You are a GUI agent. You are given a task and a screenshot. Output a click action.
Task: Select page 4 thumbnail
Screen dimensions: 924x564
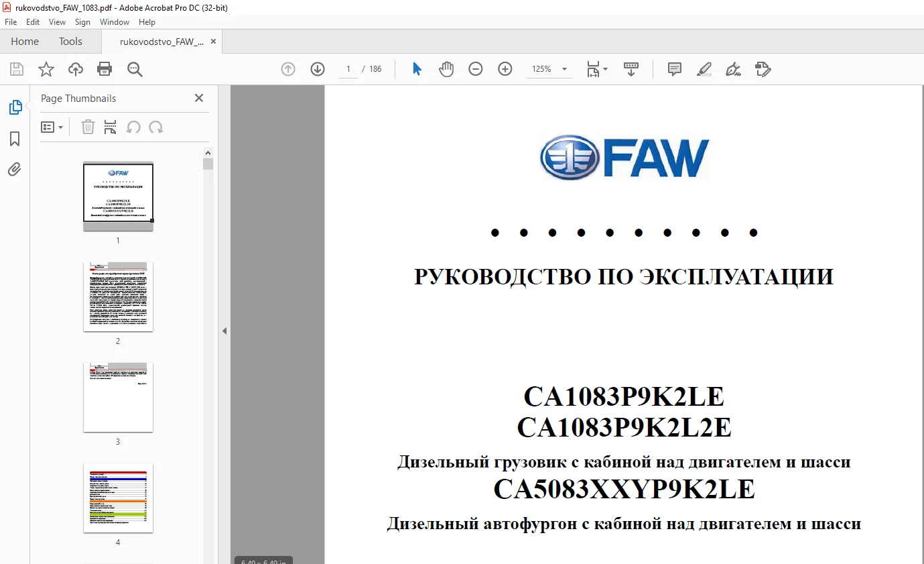click(x=118, y=498)
